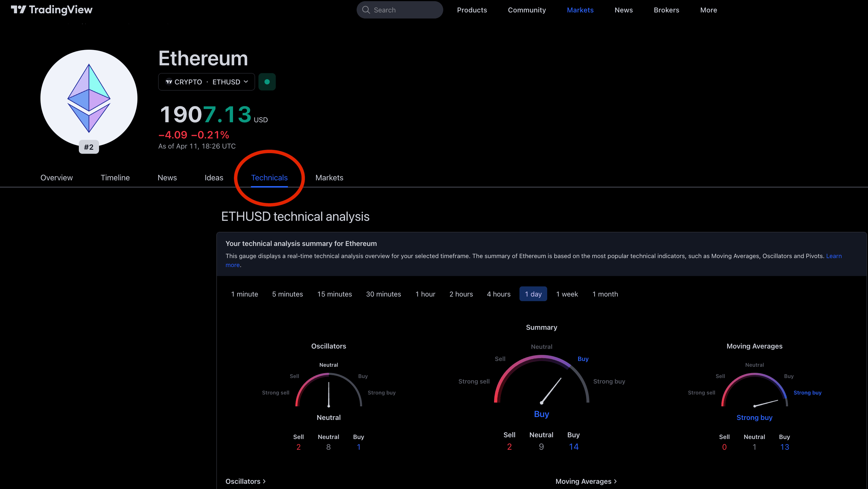Open the Ideas tab
The width and height of the screenshot is (868, 489).
click(x=214, y=178)
